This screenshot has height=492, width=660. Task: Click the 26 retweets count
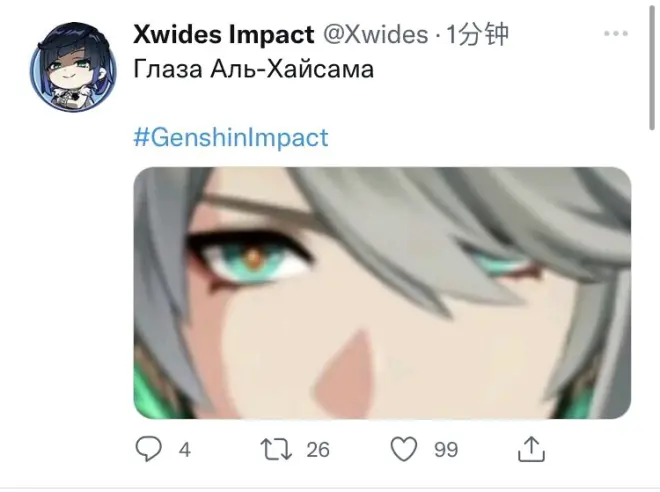(318, 450)
